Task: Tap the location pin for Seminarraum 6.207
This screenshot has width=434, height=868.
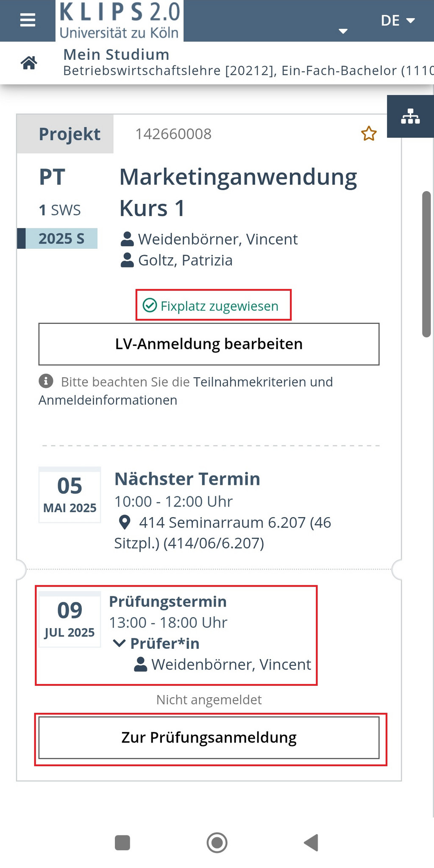Action: coord(125,522)
